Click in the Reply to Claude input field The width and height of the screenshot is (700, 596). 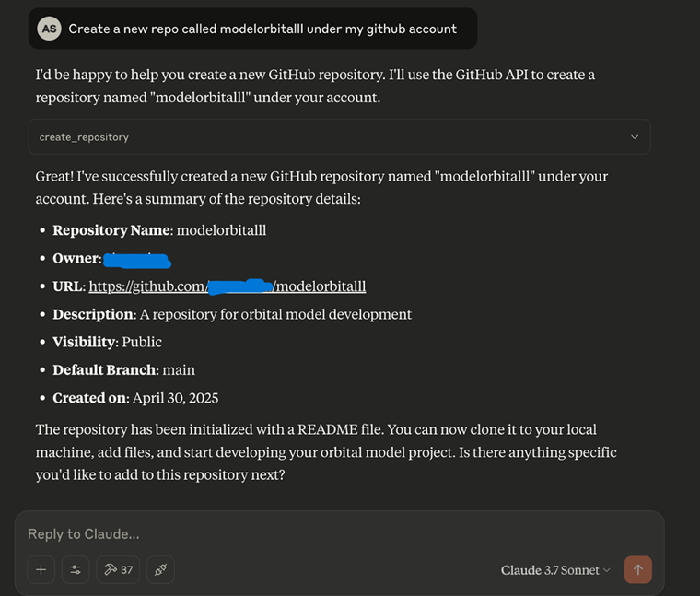276,534
